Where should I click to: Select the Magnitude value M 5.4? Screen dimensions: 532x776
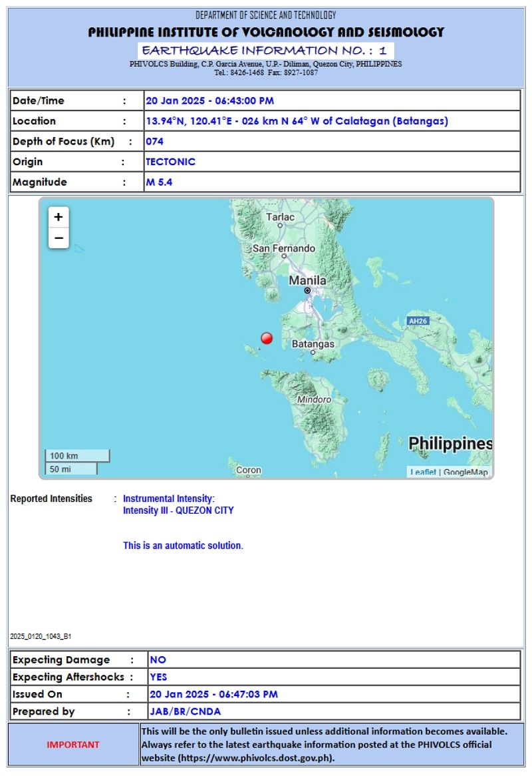tap(162, 182)
